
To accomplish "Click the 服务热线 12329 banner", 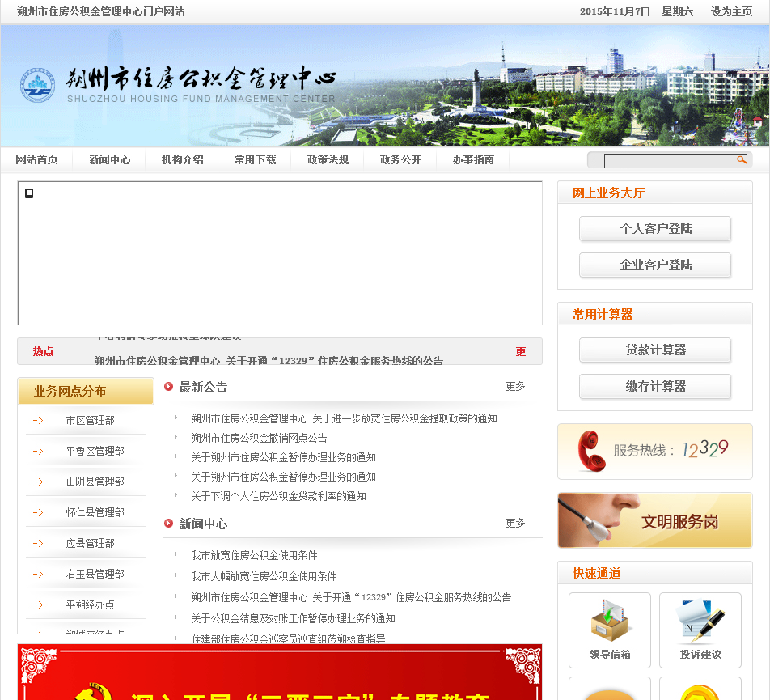I will tap(654, 452).
